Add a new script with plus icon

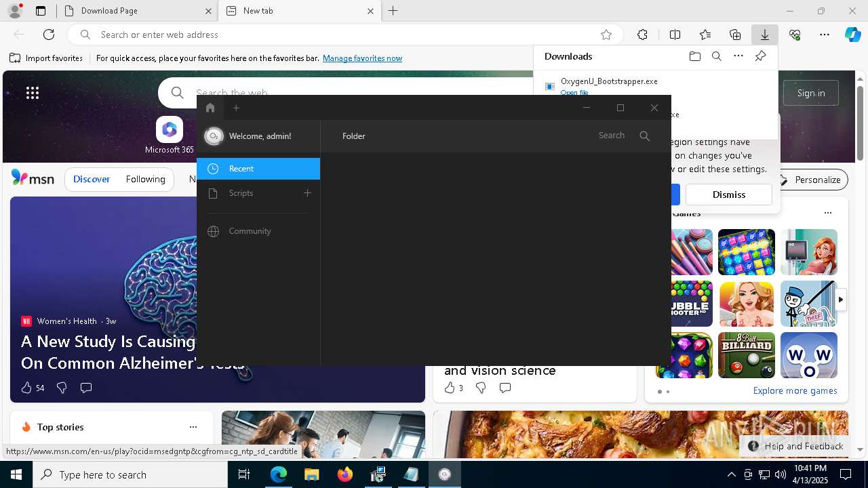307,193
